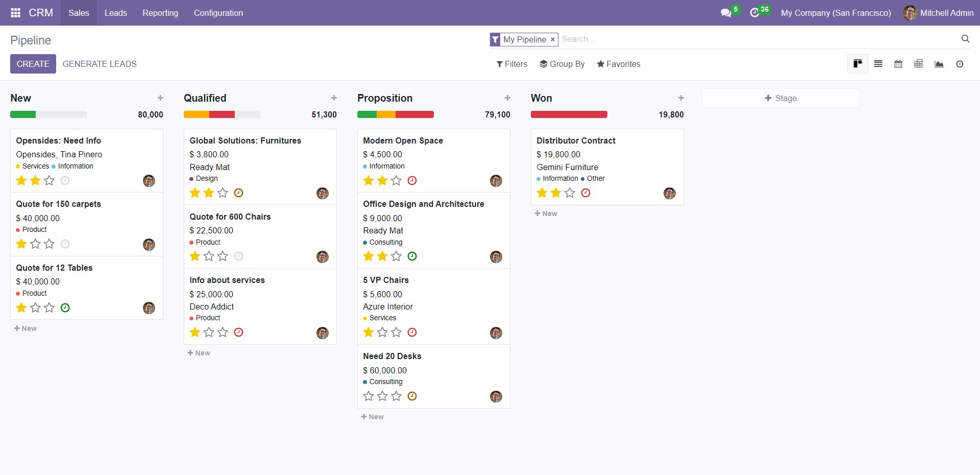Switch to Kanban view
The height and width of the screenshot is (475, 980).
pos(857,64)
